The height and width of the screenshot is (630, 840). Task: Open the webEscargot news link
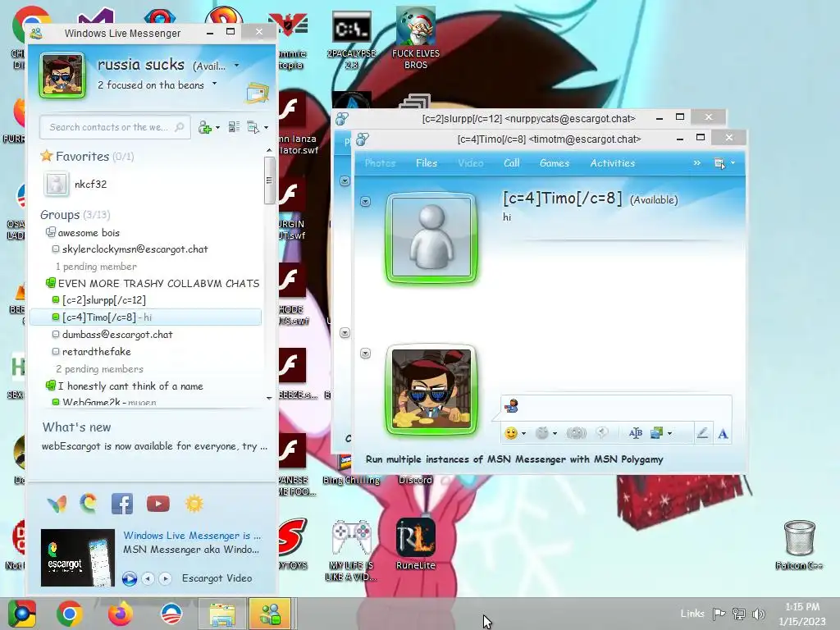pos(154,446)
